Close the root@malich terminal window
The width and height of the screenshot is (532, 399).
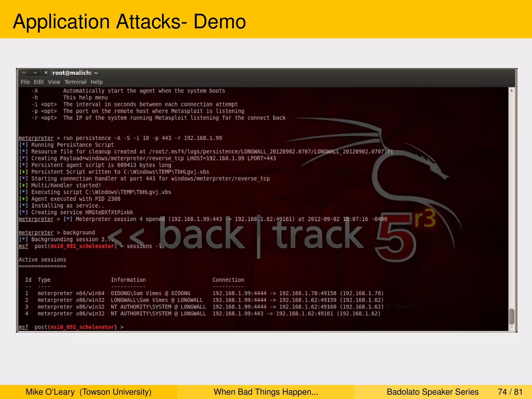[46, 73]
